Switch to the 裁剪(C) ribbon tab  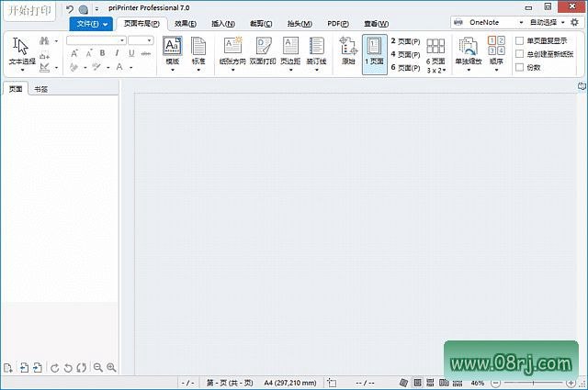pos(261,24)
